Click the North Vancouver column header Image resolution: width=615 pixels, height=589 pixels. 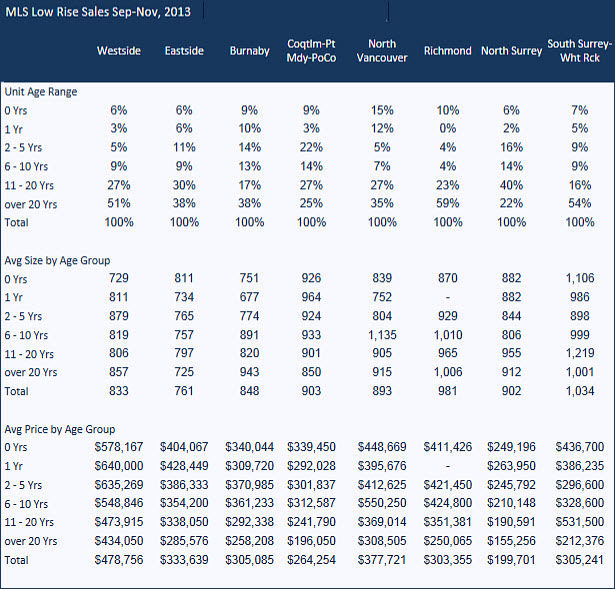tap(382, 51)
